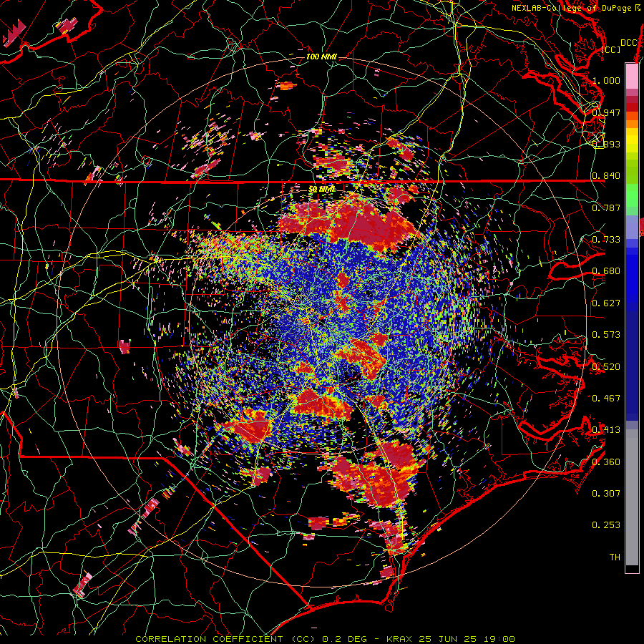The image size is (644, 644).
Task: Pick the pink segment of the color bar
Action: pos(632,77)
